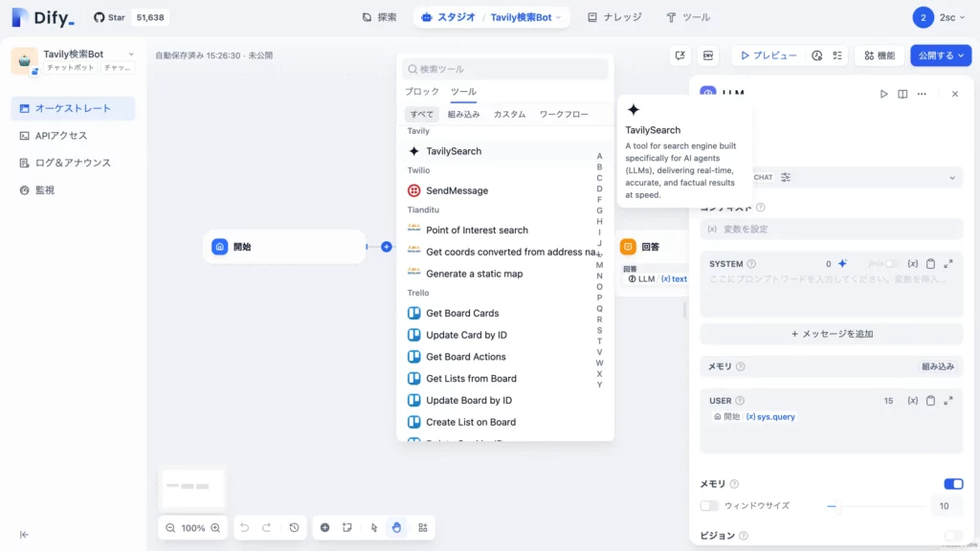Screen dimensions: 980x551
Task: Open the change history clock icon
Action: pyautogui.click(x=294, y=527)
